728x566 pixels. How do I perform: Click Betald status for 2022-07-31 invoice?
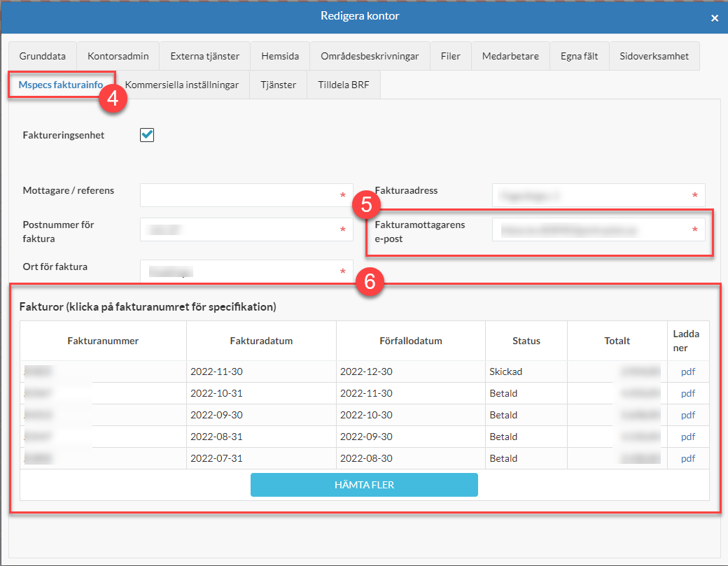click(526, 458)
